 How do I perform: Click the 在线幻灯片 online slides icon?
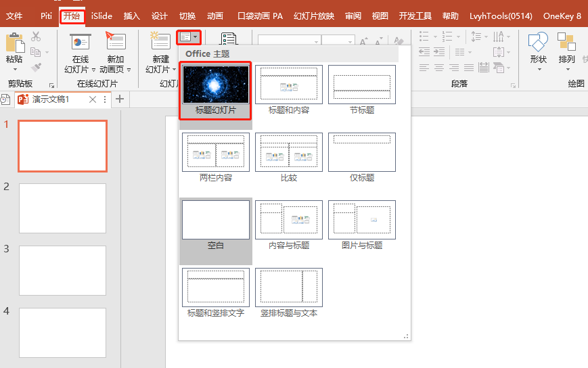(x=81, y=41)
